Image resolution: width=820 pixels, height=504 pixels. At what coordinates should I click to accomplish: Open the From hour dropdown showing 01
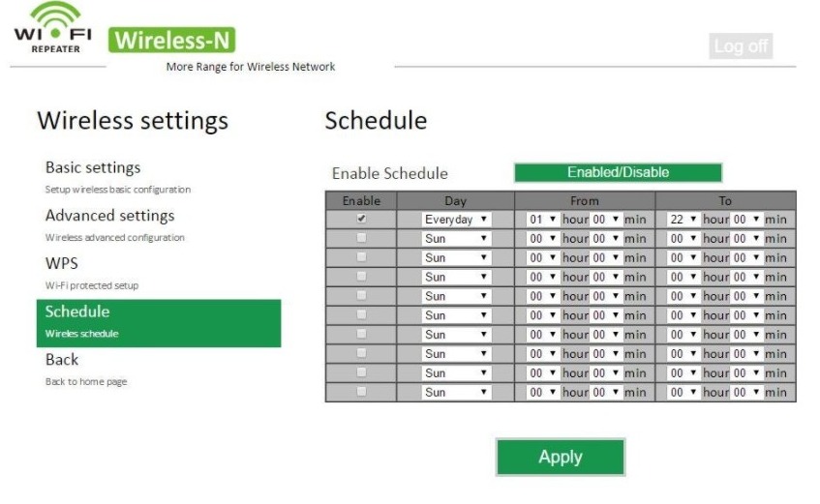click(x=543, y=220)
